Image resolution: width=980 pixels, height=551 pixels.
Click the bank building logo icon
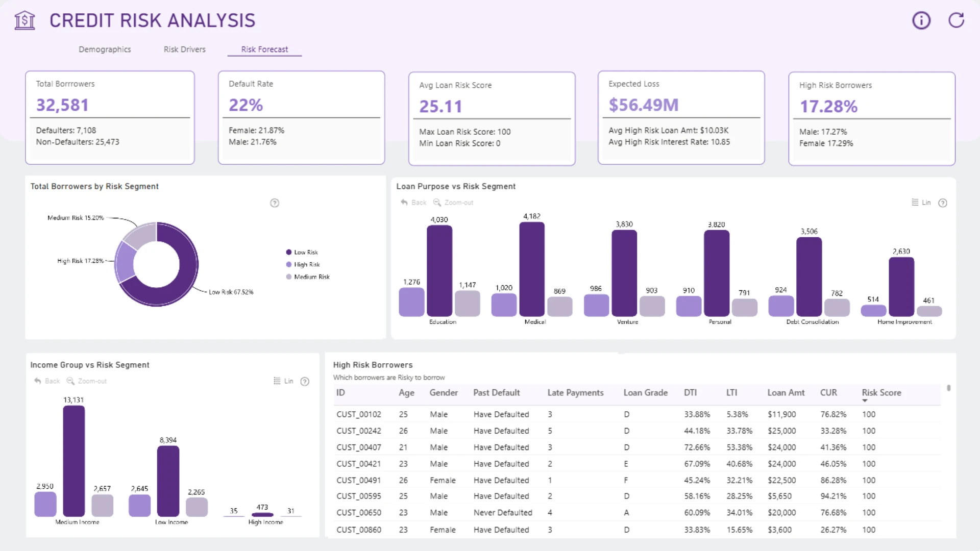[x=24, y=20]
